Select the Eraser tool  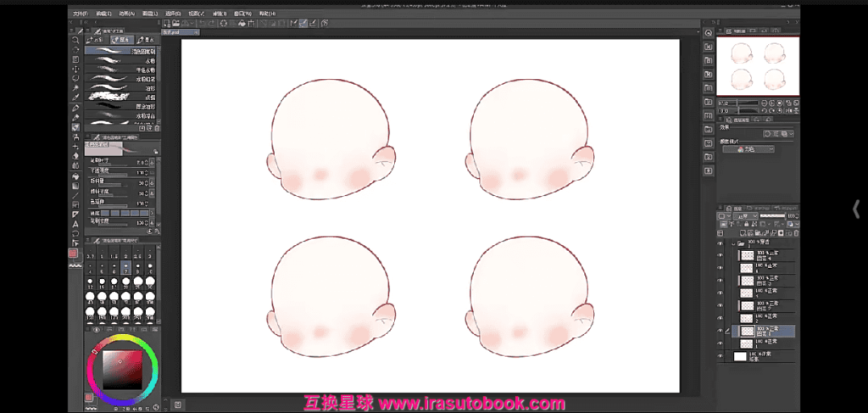[x=75, y=156]
